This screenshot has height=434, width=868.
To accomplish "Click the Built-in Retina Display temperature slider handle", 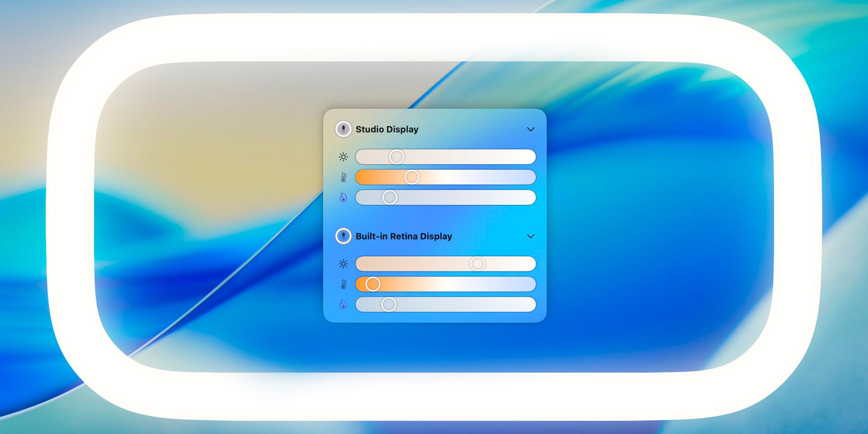I will 372,284.
